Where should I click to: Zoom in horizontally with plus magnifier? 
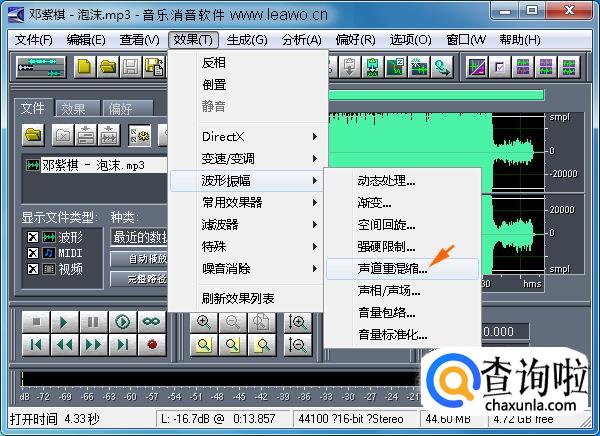pyautogui.click(x=204, y=322)
